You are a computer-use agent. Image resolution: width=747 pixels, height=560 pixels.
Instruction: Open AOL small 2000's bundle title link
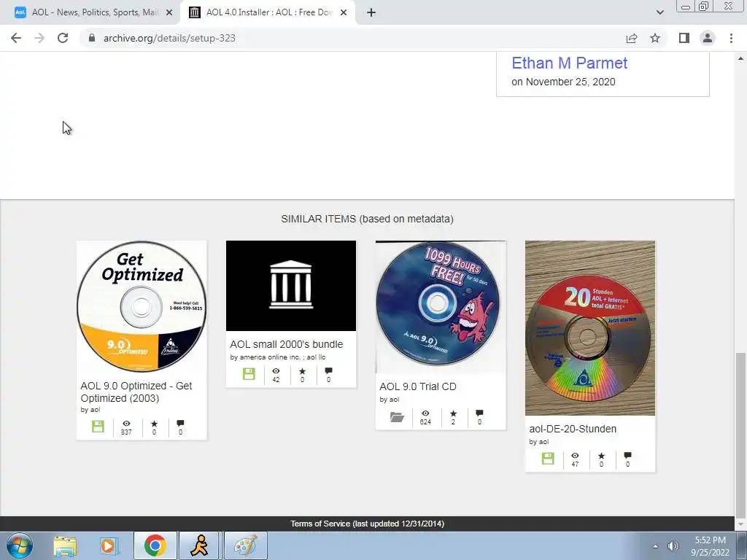pyautogui.click(x=286, y=344)
